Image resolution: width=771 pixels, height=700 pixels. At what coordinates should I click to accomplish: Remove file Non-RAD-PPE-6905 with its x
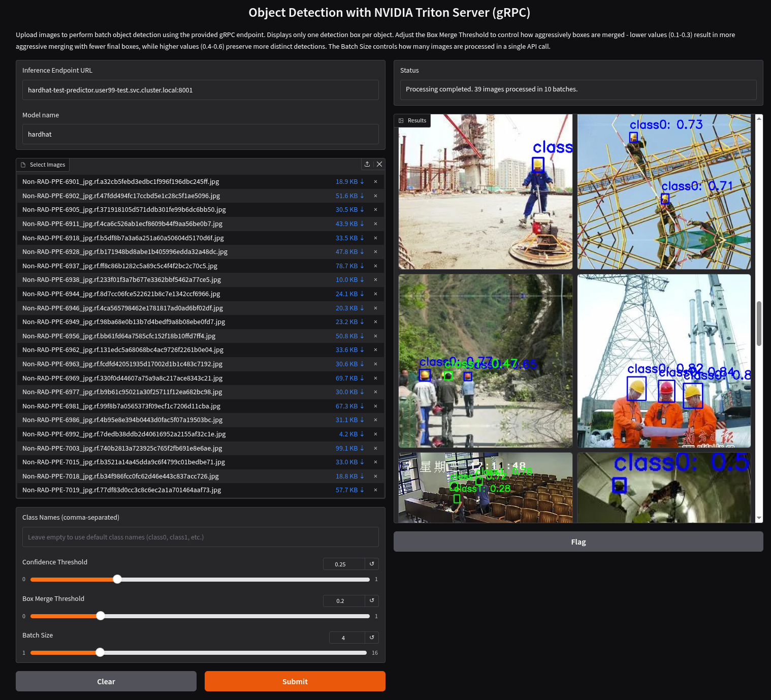375,209
